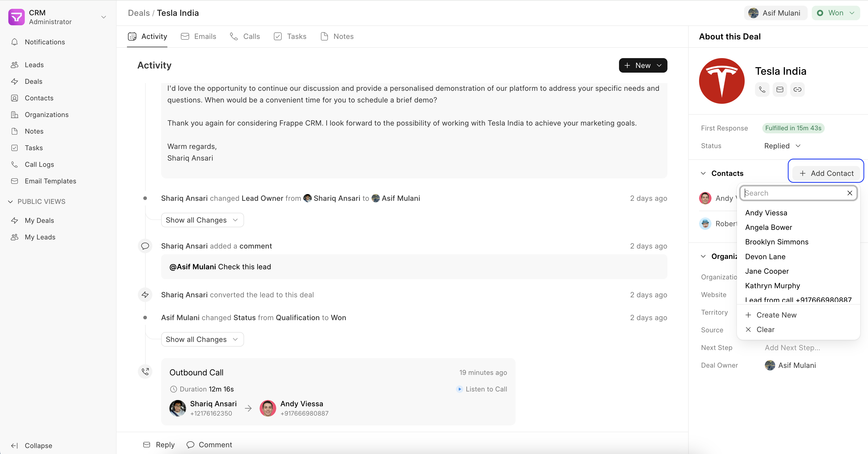This screenshot has width=868, height=454.
Task: Open Call Logs in sidebar
Action: coord(39,164)
